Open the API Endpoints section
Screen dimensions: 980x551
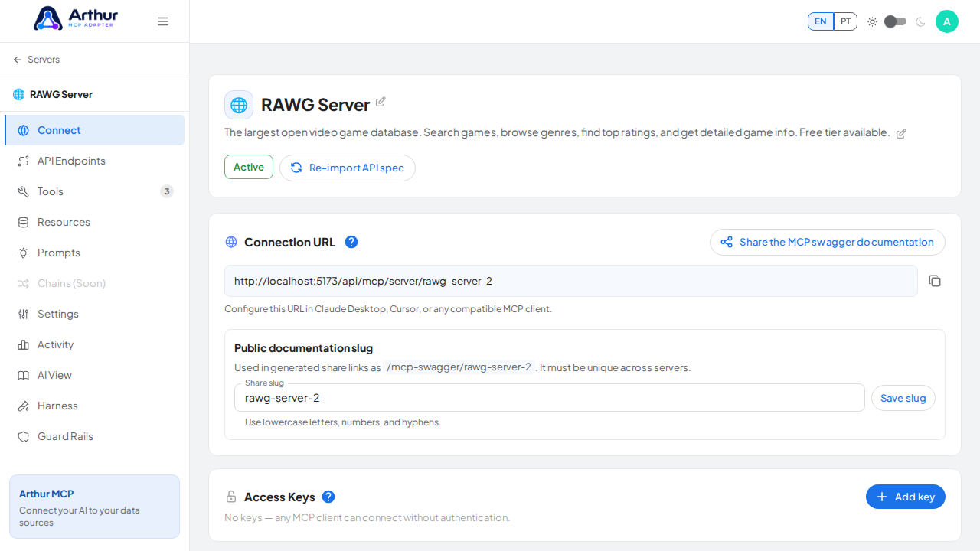[x=94, y=161]
